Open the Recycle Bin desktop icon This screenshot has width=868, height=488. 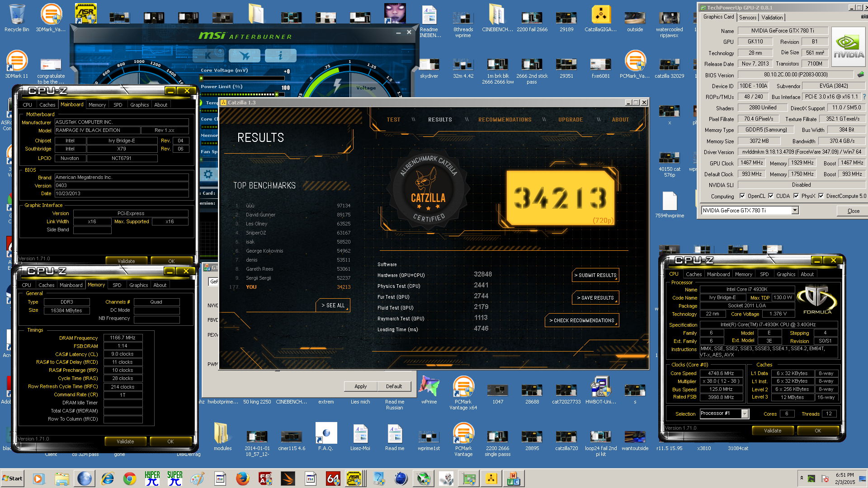tap(17, 18)
